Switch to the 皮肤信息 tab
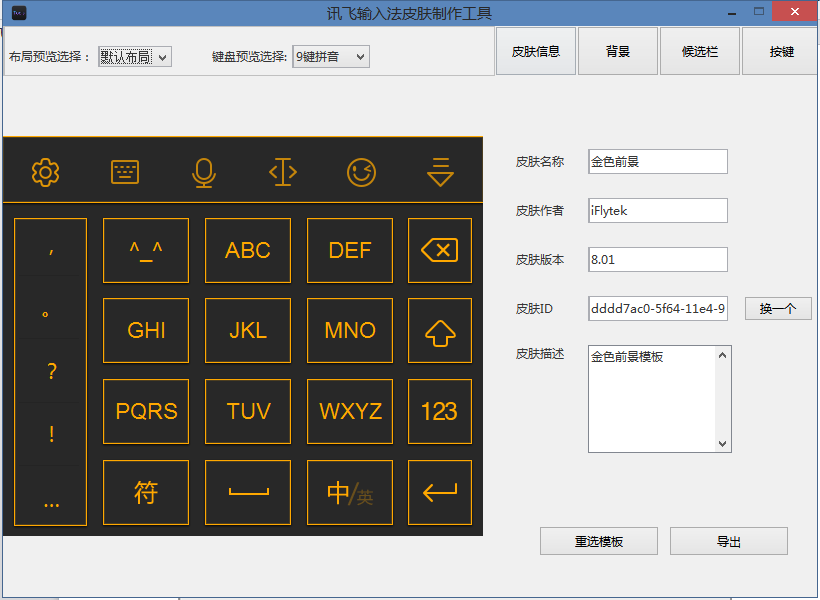 click(536, 51)
